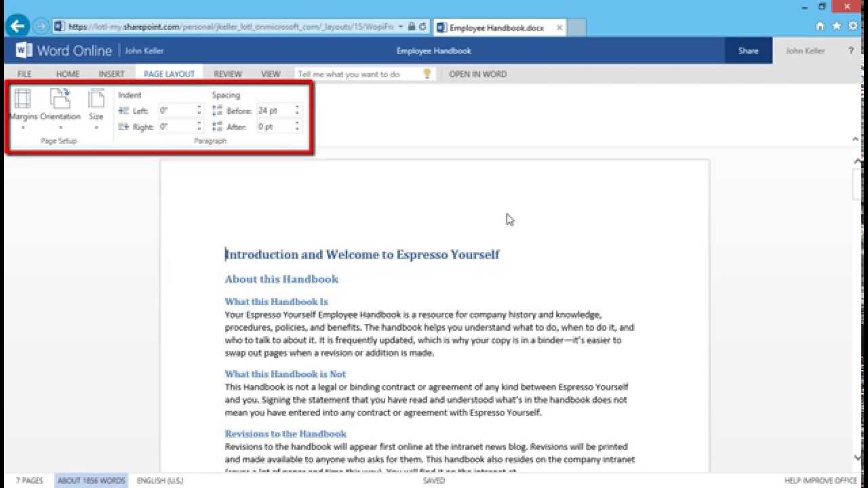868x488 pixels.
Task: Open the browser Favorites star
Action: tap(836, 26)
